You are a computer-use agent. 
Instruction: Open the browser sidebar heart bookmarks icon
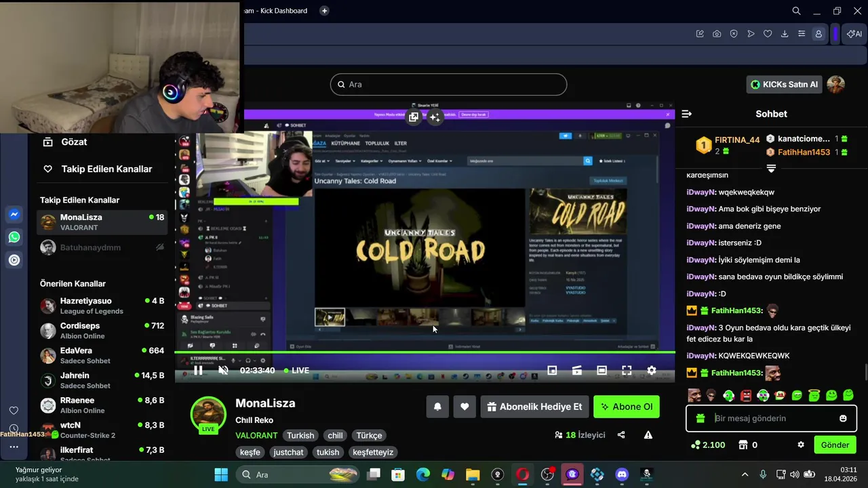[x=14, y=411]
